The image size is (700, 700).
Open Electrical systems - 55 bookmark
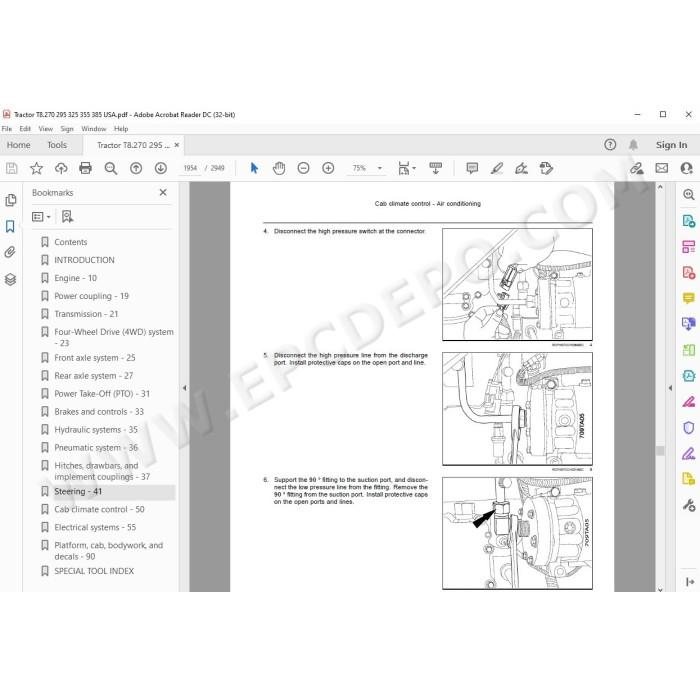[95, 527]
